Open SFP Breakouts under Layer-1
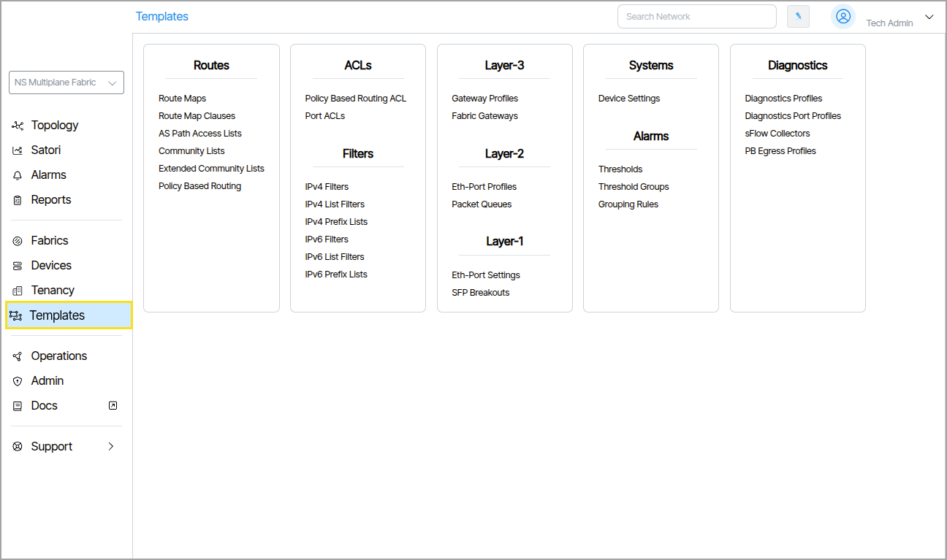Viewport: 947px width, 560px height. point(481,293)
